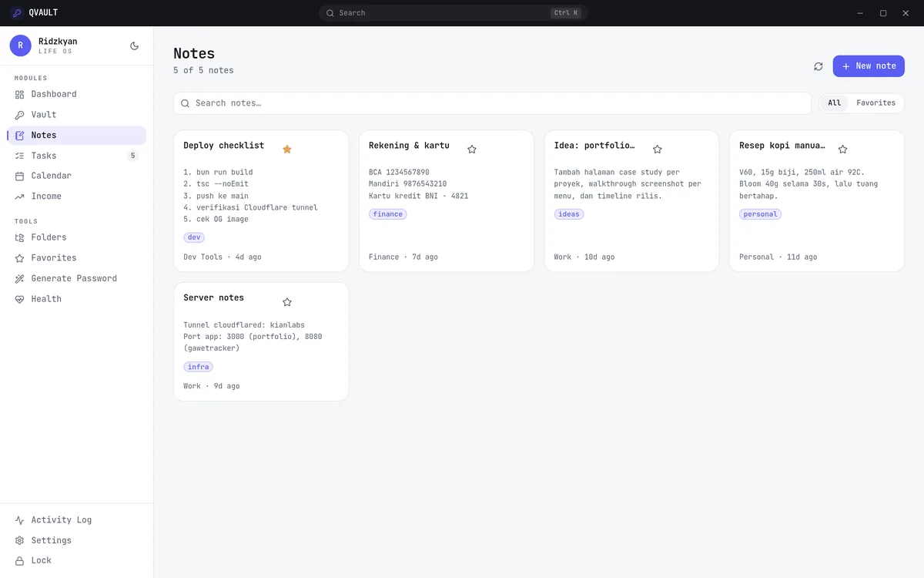
Task: Click the refresh notes icon
Action: (819, 66)
